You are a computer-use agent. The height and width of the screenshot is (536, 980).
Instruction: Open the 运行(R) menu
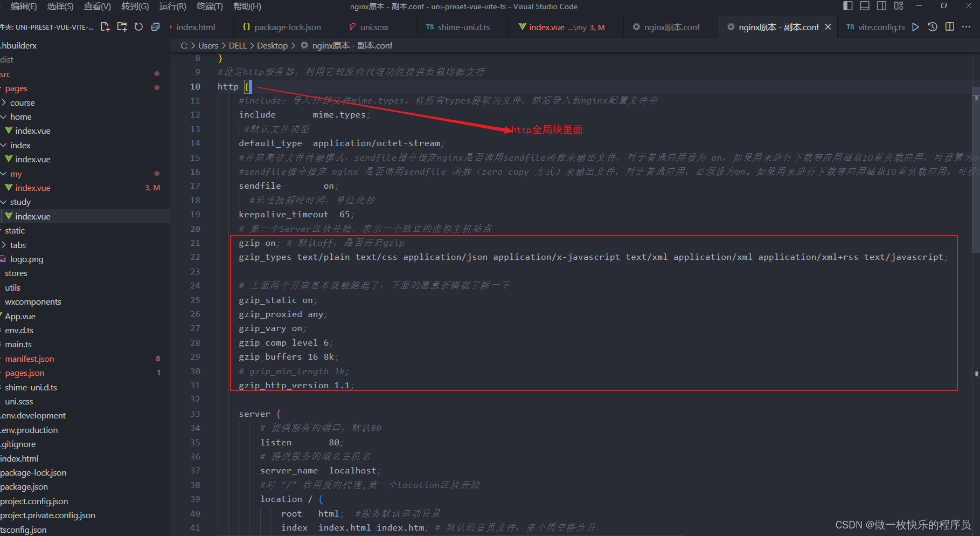coord(173,6)
